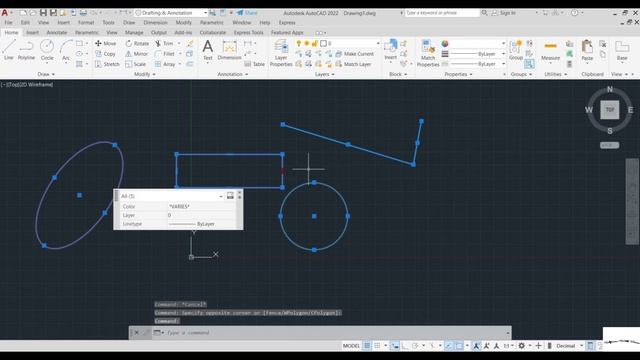Click the Share button
This screenshot has width=640, height=360.
[x=247, y=13]
